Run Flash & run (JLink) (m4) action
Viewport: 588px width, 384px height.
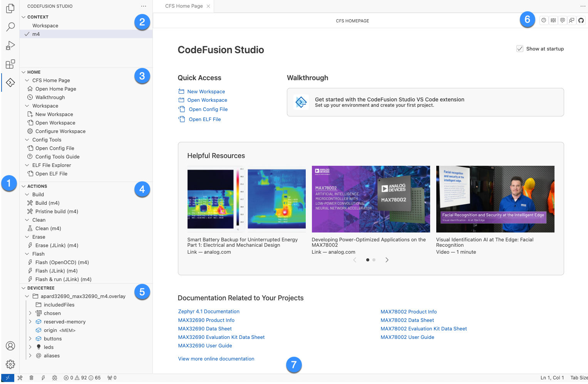63,279
